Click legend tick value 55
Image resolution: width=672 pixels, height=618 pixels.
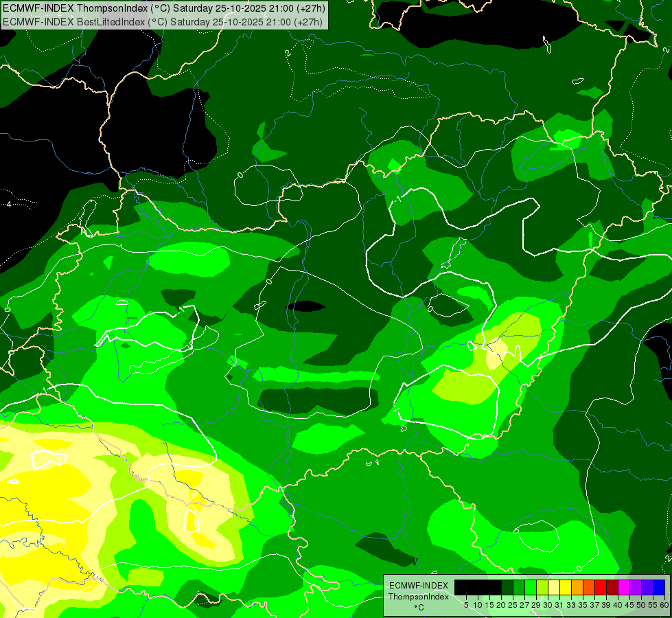(x=653, y=605)
